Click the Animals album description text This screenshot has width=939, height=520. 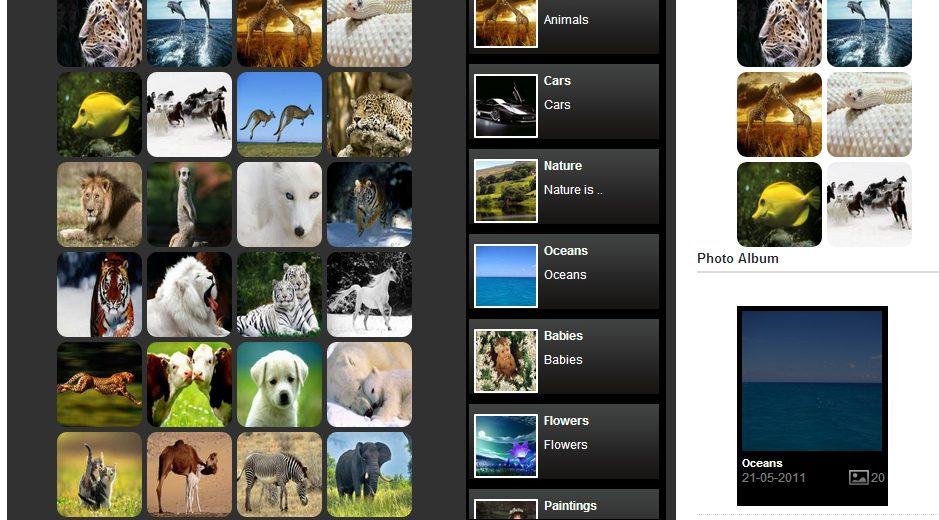point(566,20)
